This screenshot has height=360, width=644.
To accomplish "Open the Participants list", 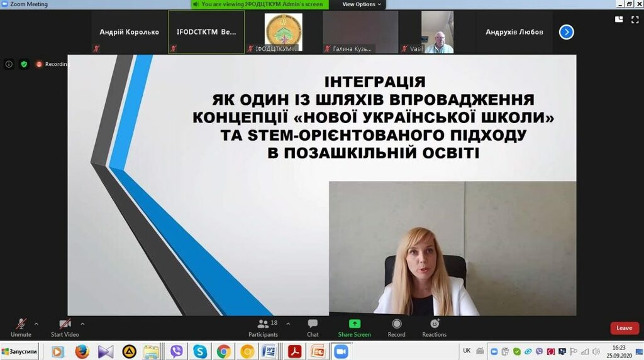I will tap(263, 327).
